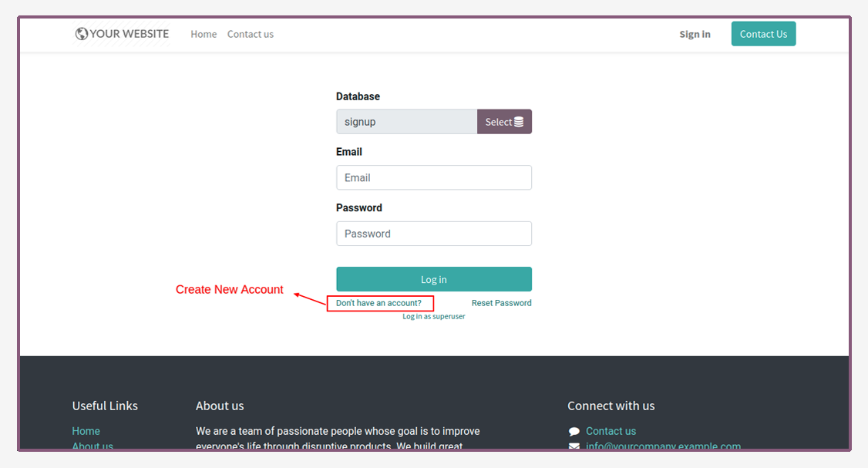
Task: Focus the Email input field
Action: click(434, 178)
